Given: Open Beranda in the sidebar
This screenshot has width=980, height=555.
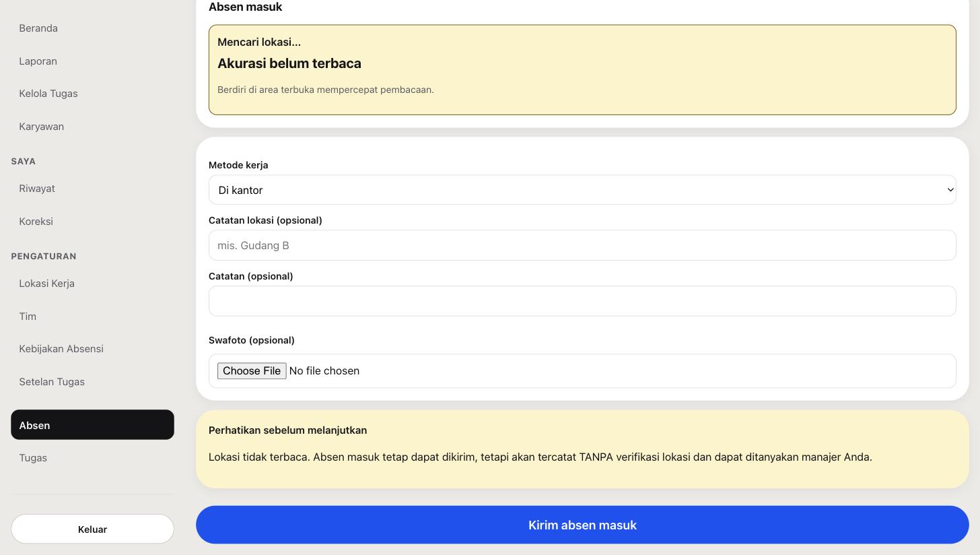Looking at the screenshot, I should click(x=92, y=28).
